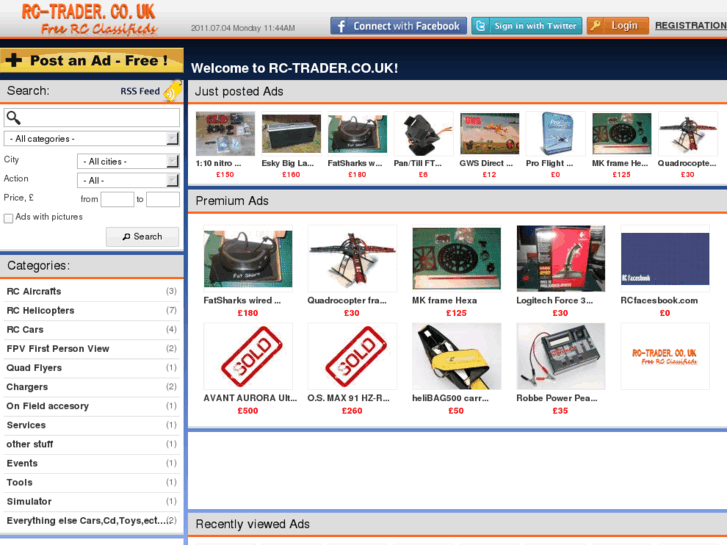Open the Pan/Tilt FT... ad thumbnail

(x=423, y=133)
